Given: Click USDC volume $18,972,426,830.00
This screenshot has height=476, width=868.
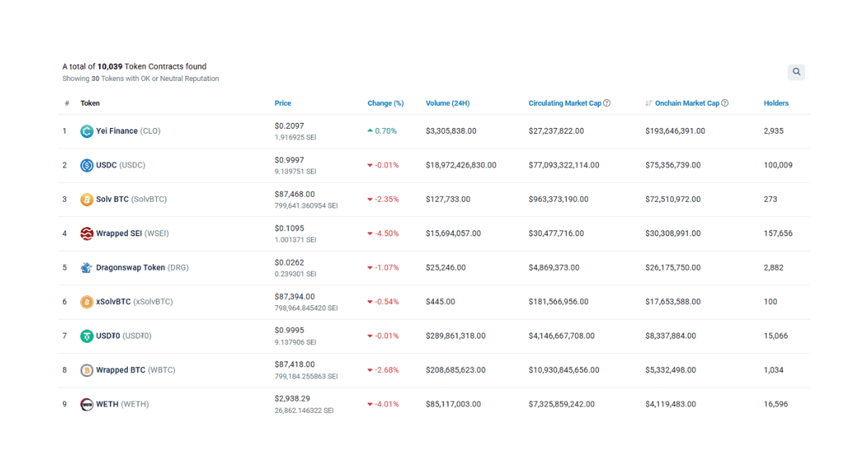Looking at the screenshot, I should [461, 165].
